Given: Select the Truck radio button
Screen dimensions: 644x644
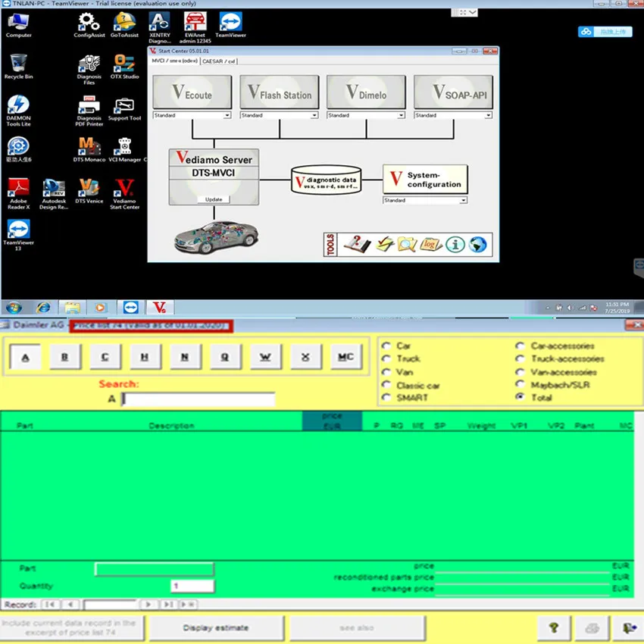Looking at the screenshot, I should (386, 358).
